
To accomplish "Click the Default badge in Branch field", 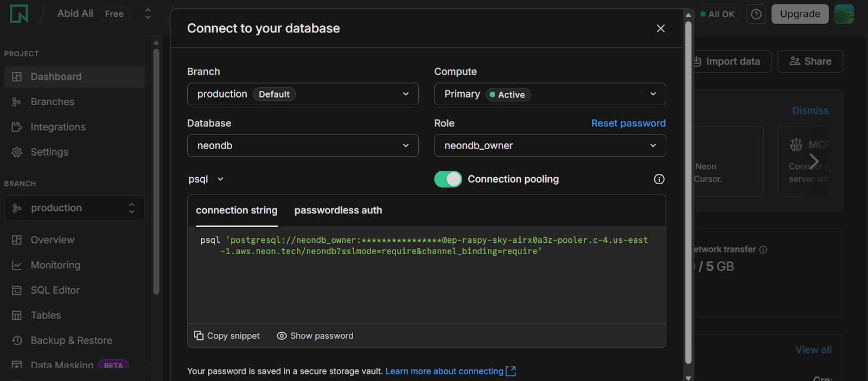I will tap(274, 94).
